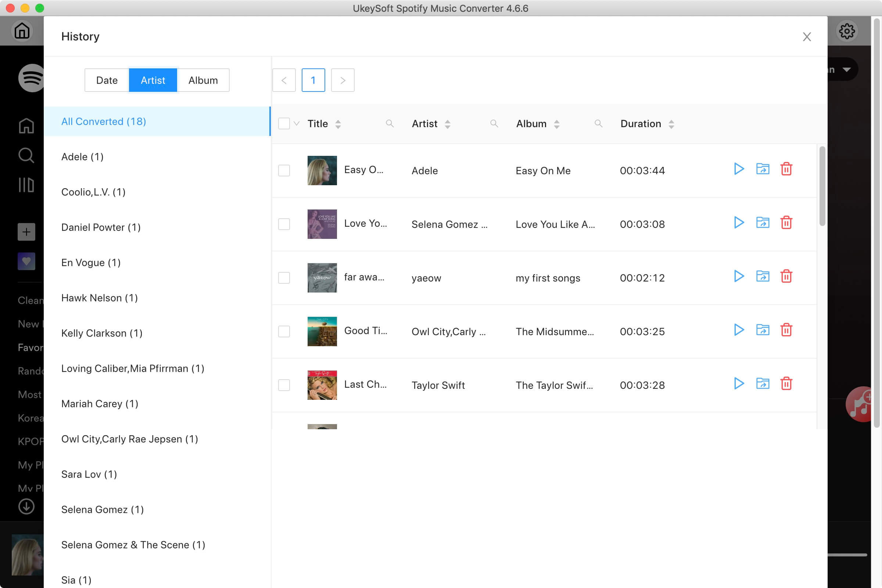Sort the list by Duration
Viewport: 882px width, 588px height.
tap(671, 124)
